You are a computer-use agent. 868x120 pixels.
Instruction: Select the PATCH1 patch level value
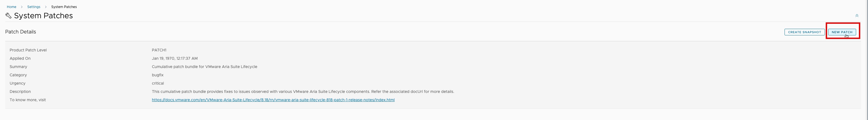click(159, 50)
